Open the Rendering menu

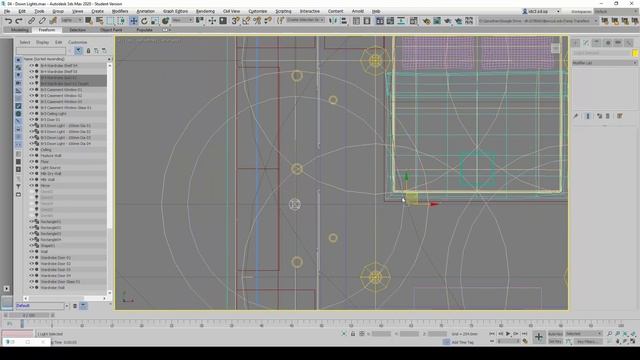pyautogui.click(x=205, y=11)
